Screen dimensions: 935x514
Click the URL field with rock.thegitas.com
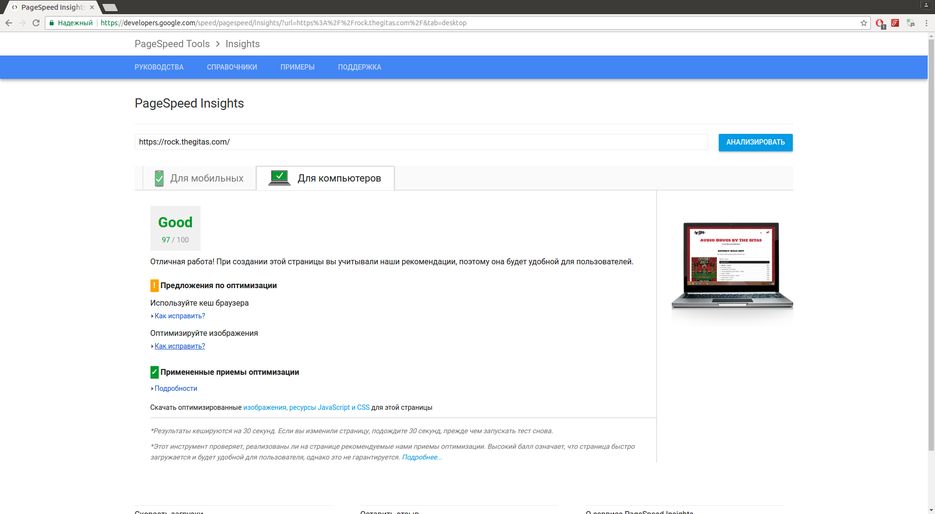click(421, 142)
